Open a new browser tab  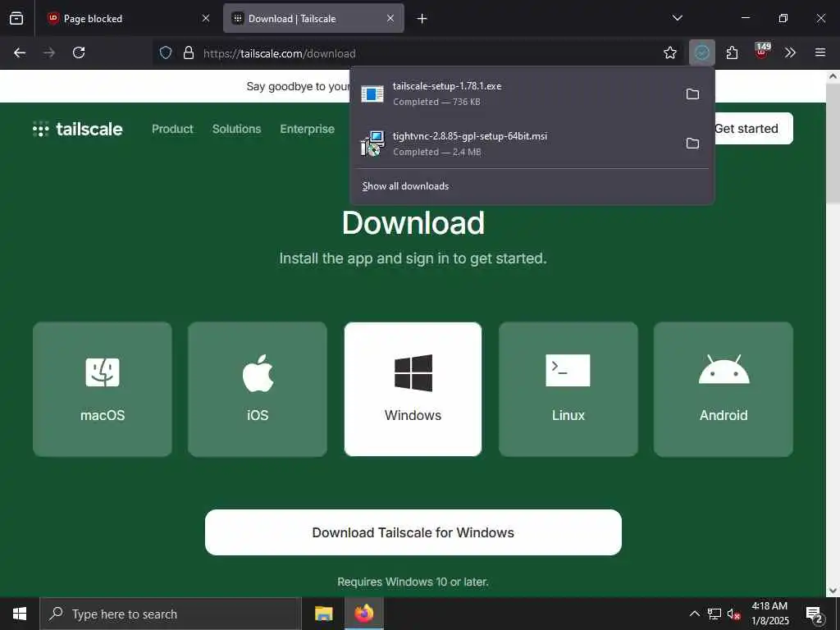pos(422,19)
